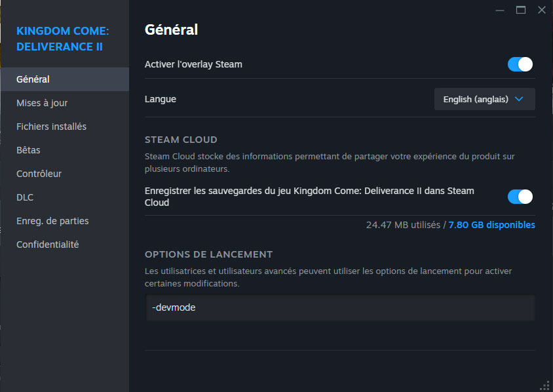Select the Général tab in sidebar
The image size is (553, 392).
pos(65,79)
